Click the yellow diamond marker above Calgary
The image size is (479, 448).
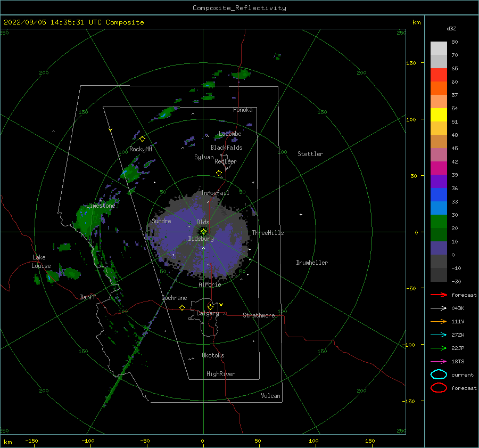[210, 307]
